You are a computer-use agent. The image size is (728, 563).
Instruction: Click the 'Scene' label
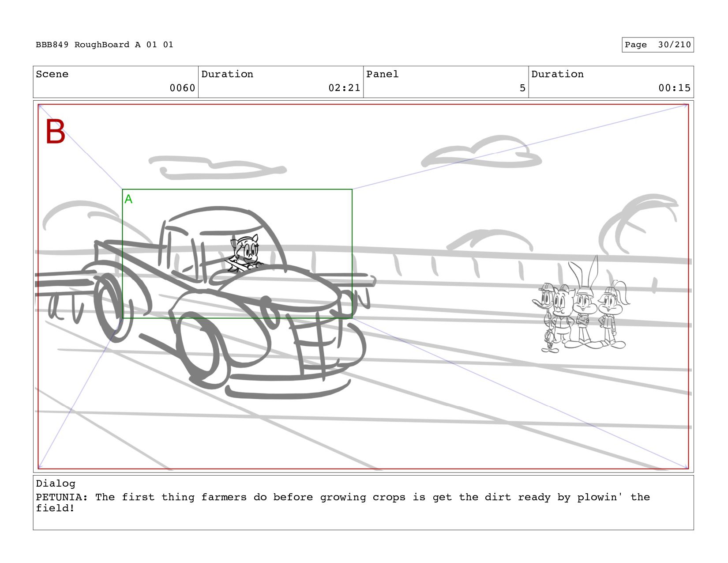click(52, 74)
